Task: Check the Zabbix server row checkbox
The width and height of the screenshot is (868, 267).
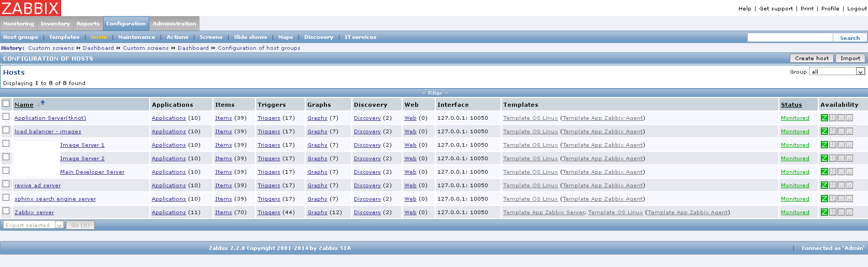Action: tap(6, 211)
